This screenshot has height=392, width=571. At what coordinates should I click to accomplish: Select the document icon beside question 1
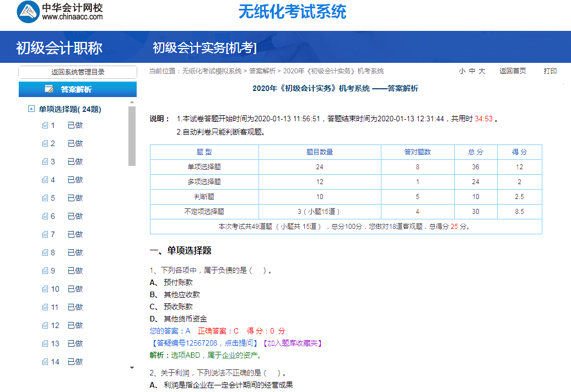coord(45,125)
